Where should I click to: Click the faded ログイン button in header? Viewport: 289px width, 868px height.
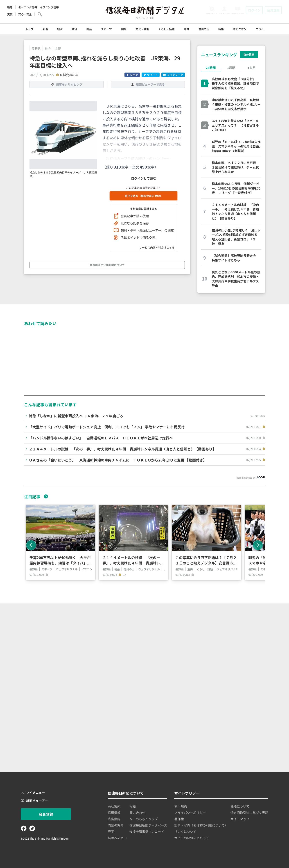click(254, 10)
